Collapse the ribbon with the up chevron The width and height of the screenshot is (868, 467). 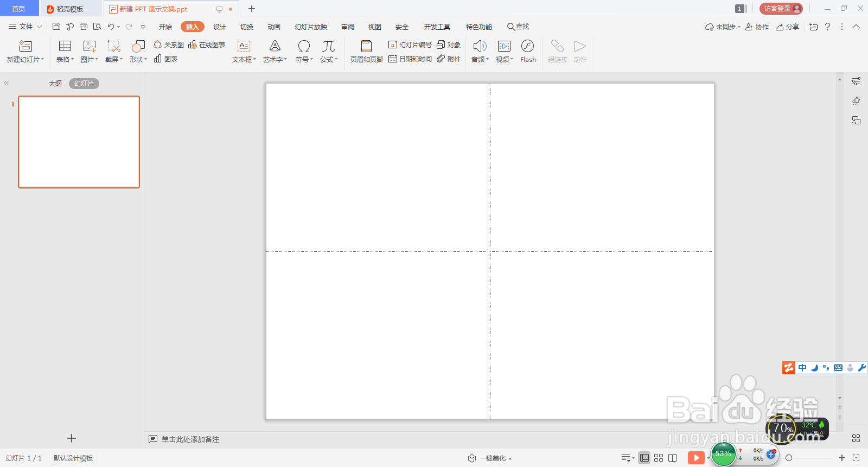tap(856, 27)
